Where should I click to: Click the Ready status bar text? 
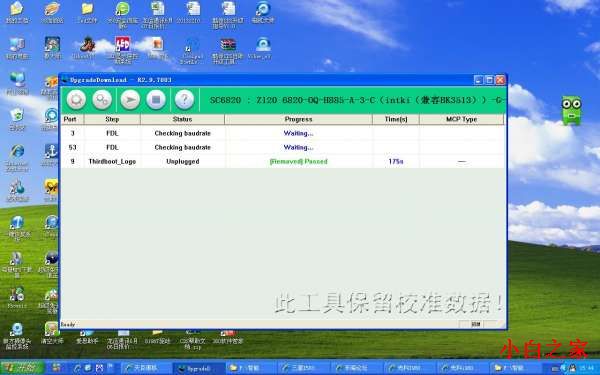click(x=68, y=324)
